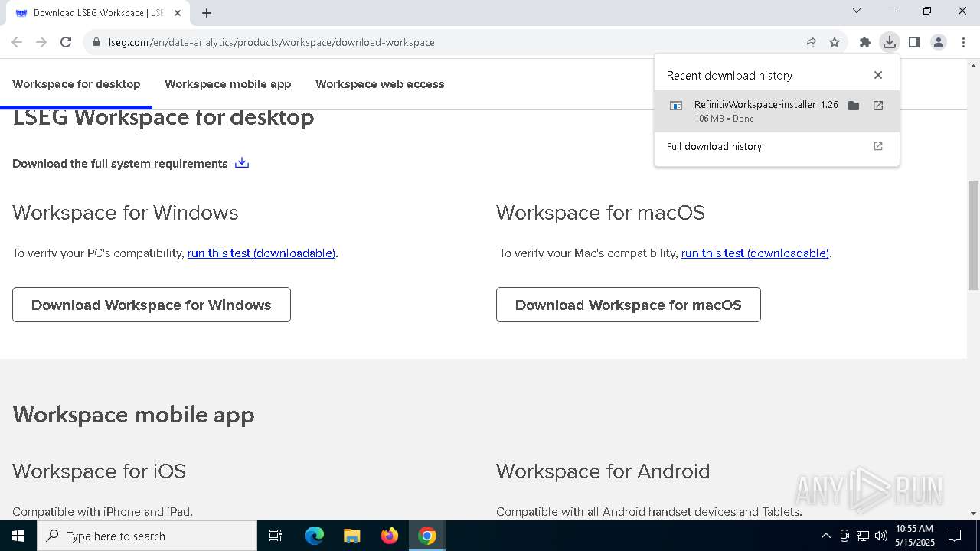The height and width of the screenshot is (551, 980).
Task: Switch to Workspace web access tab
Action: (380, 84)
